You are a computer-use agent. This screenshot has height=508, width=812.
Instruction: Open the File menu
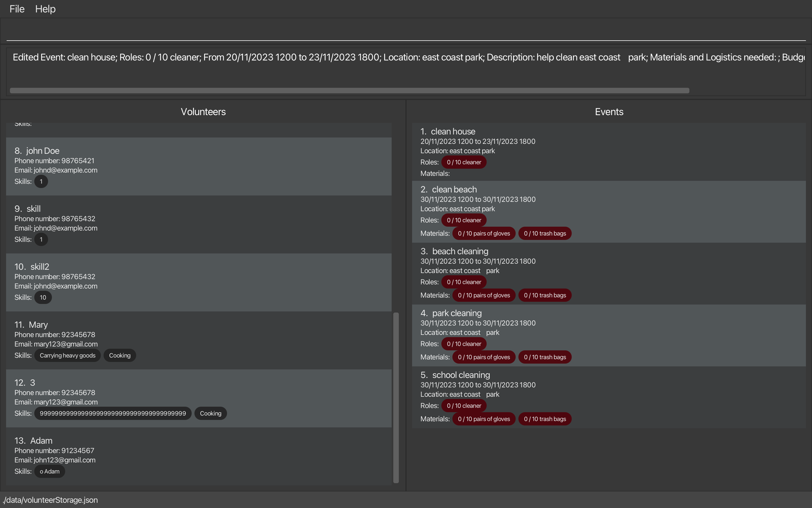[17, 9]
